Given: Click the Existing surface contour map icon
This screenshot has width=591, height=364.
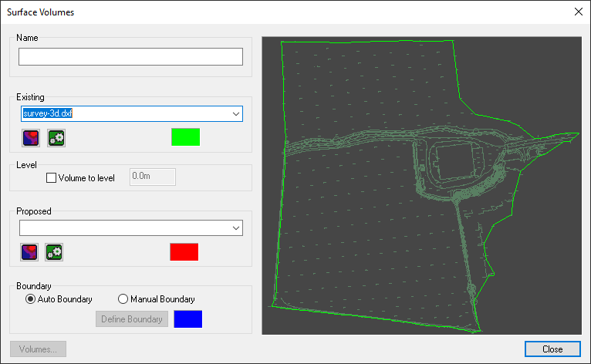Looking at the screenshot, I should [x=31, y=138].
